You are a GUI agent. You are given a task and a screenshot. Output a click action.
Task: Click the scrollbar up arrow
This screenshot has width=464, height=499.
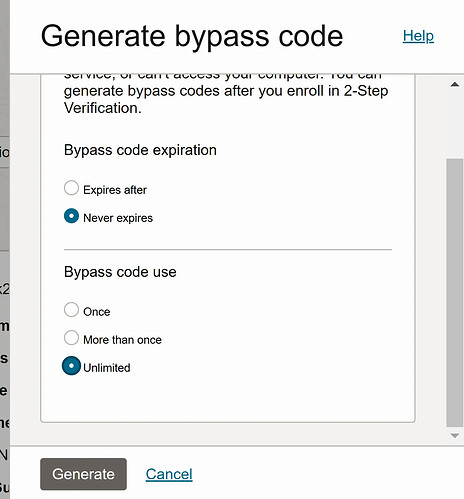tap(455, 84)
